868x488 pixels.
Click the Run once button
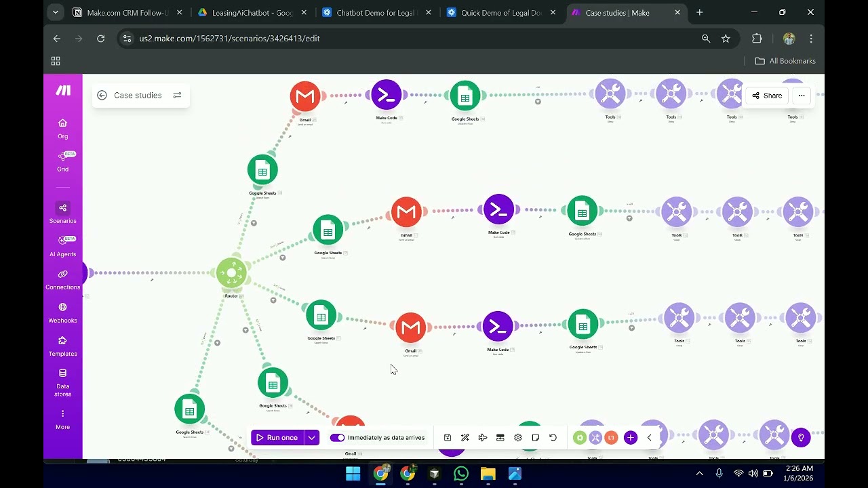pos(277,438)
